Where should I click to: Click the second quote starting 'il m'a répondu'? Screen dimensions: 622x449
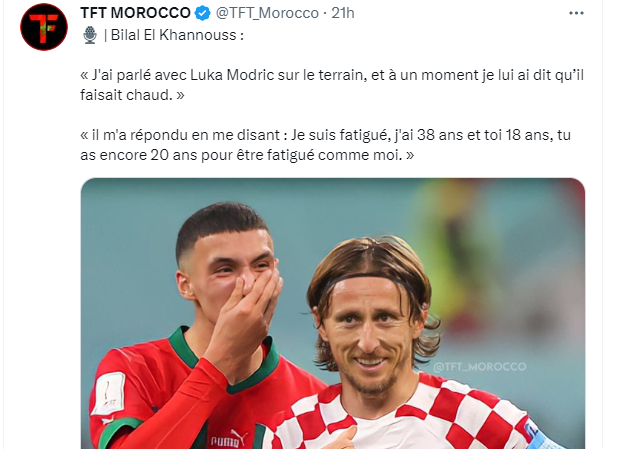point(325,145)
